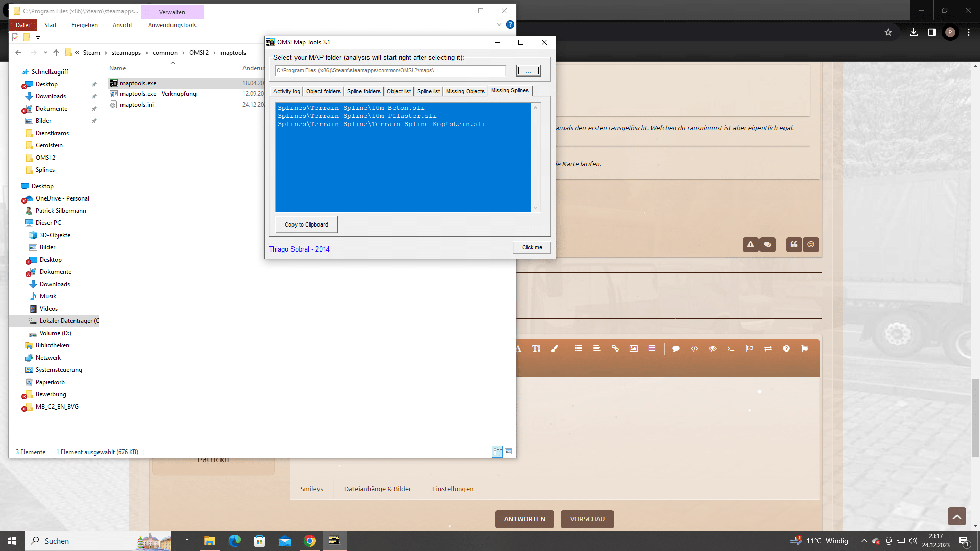Click the smiley reaction icon on post

point(811,244)
